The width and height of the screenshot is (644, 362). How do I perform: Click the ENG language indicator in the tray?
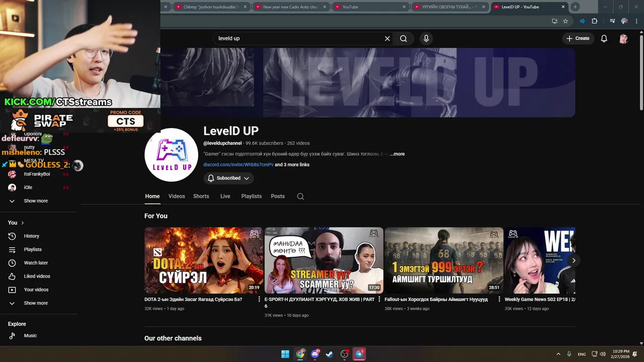point(582,354)
